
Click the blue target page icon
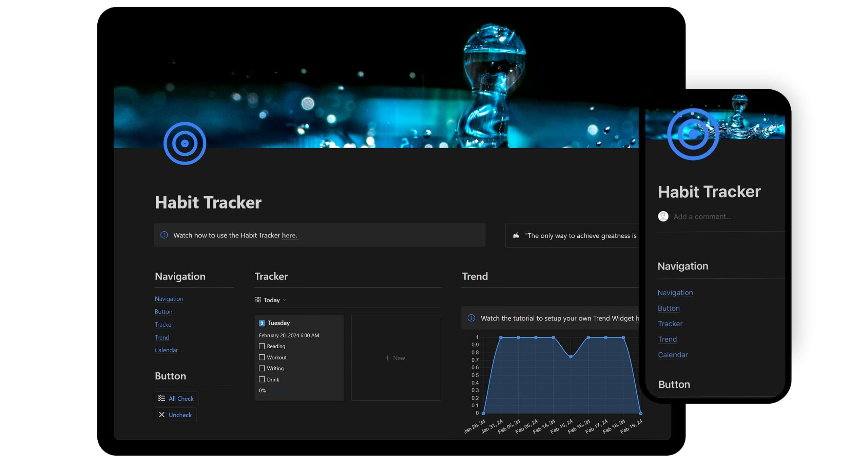[185, 143]
